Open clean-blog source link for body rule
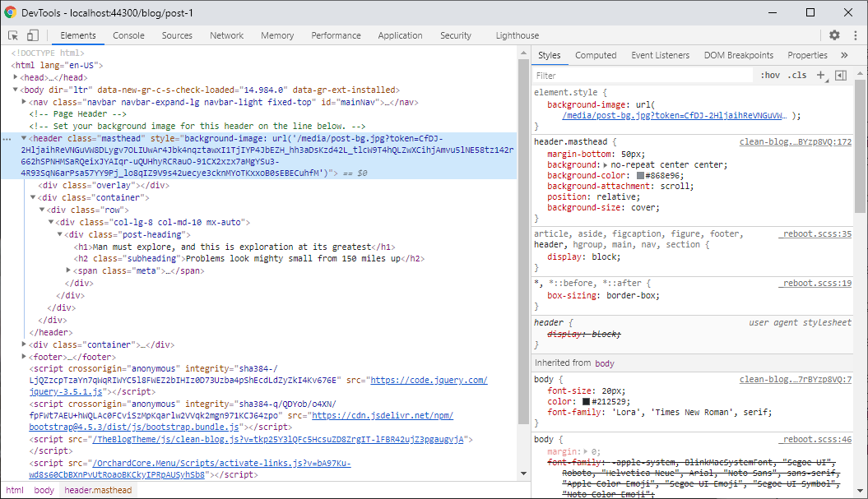Viewport: 868px width, 499px height. click(x=796, y=379)
